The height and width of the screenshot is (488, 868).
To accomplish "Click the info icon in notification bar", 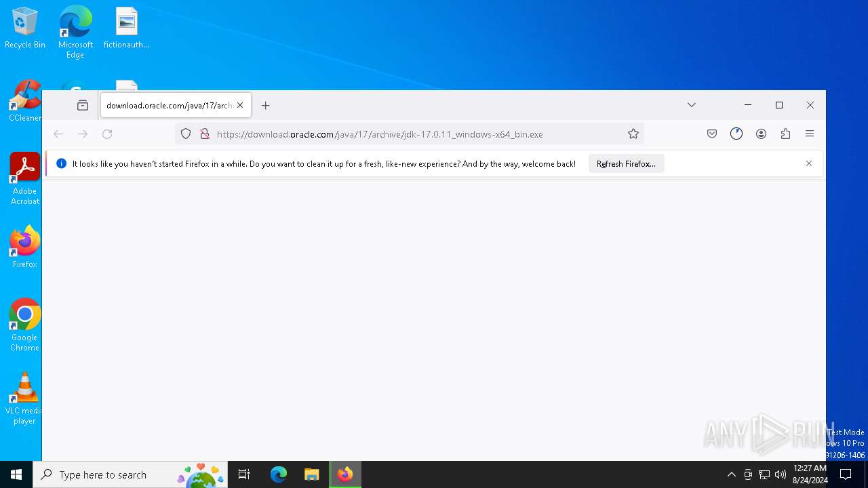I will [x=62, y=163].
